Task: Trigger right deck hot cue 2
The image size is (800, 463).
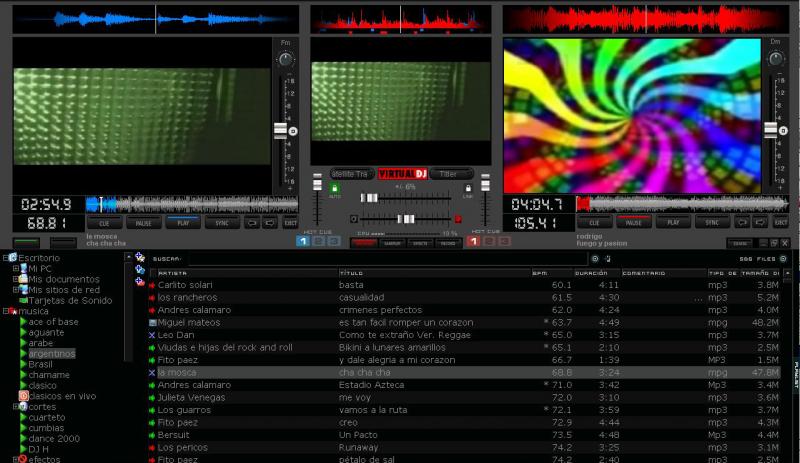Action: [489, 241]
